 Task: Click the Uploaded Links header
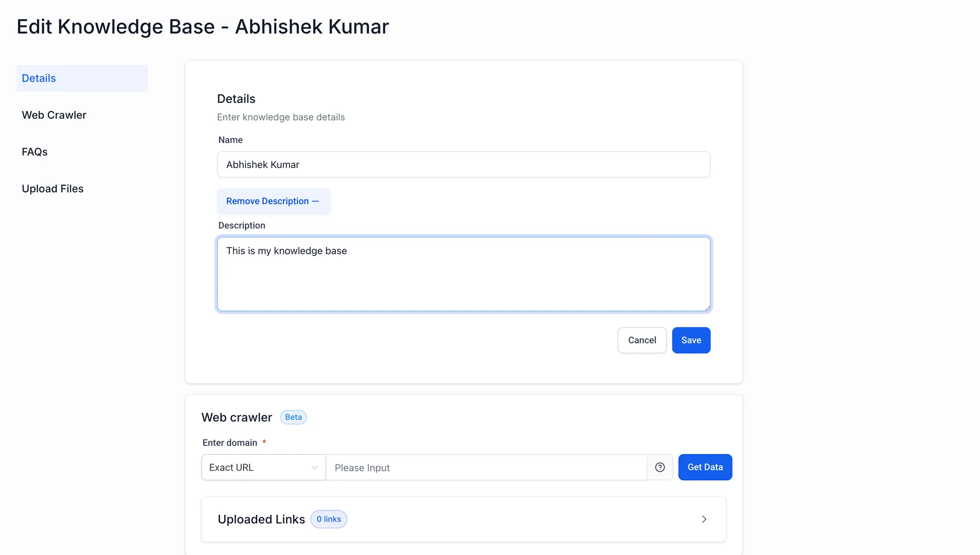click(261, 519)
